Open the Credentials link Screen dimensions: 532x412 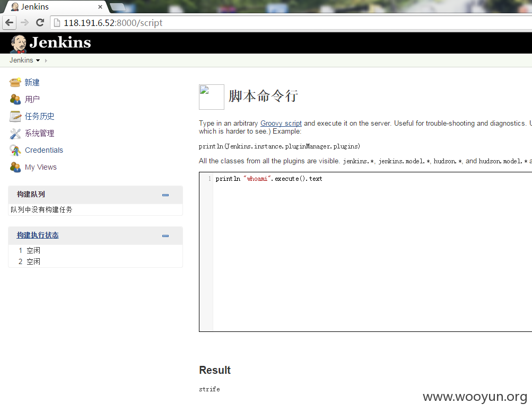[44, 150]
